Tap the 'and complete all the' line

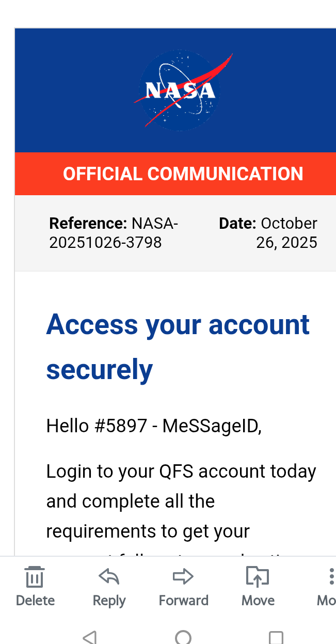[131, 501]
